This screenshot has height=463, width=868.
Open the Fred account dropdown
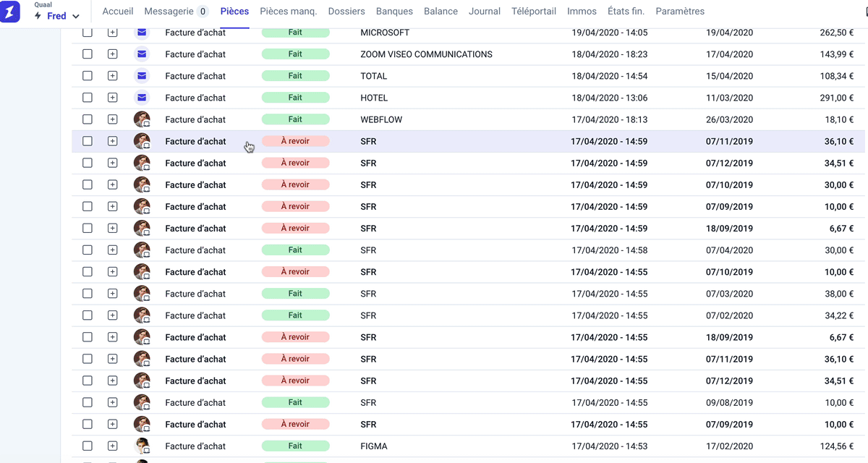tap(76, 16)
